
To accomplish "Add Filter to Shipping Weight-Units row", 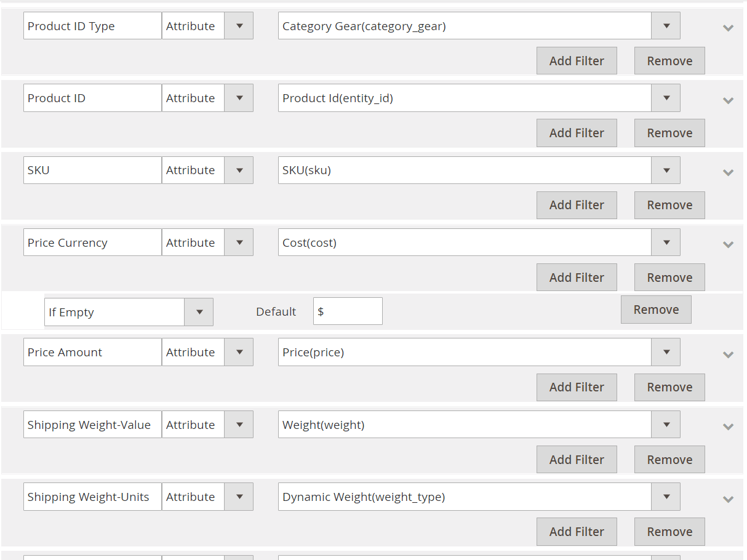I will pyautogui.click(x=577, y=532).
